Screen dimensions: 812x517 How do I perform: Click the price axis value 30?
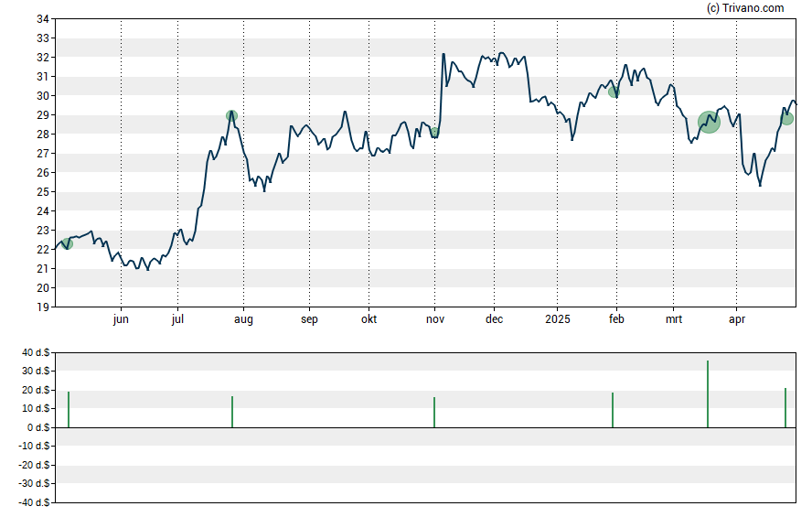tap(43, 96)
